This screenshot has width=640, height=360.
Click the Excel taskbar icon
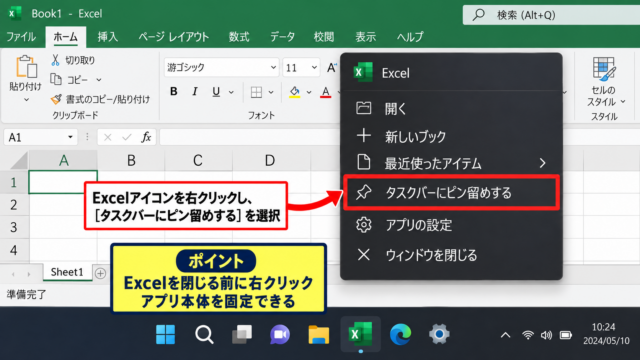[361, 334]
